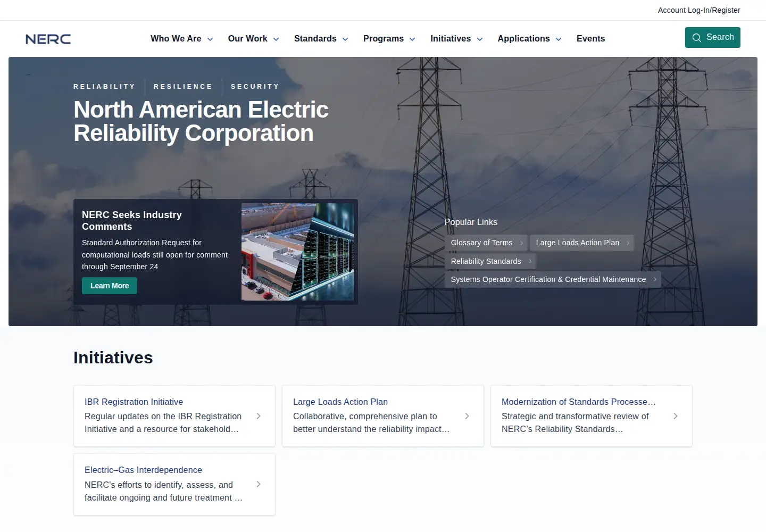Click chevron on IBR Registration Initiative card

coord(259,416)
